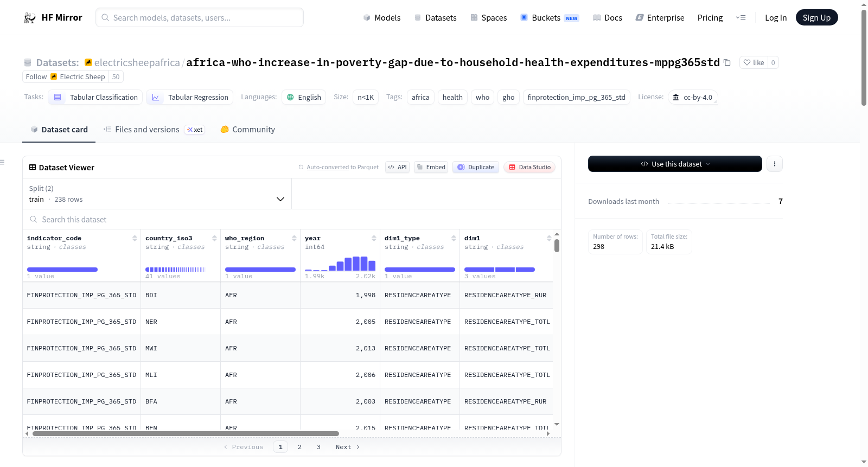
Task: Go to page 2 of dataset rows
Action: coord(299,447)
